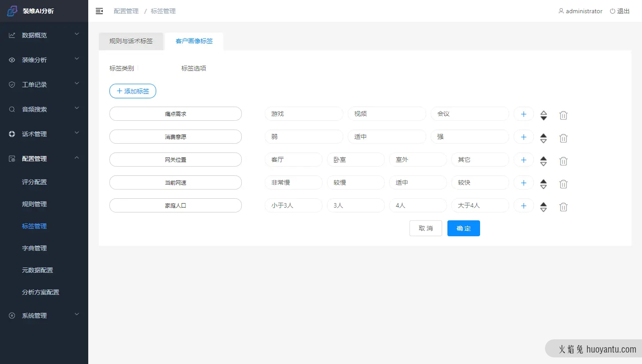The height and width of the screenshot is (364, 642).
Task: Expand the 数据概览 menu chevron
Action: 77,34
